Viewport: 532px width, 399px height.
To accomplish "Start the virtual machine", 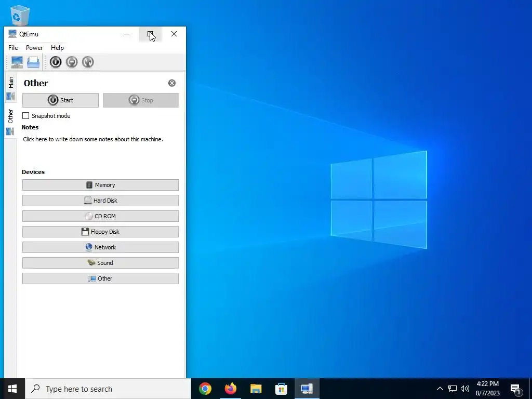I will pos(60,100).
